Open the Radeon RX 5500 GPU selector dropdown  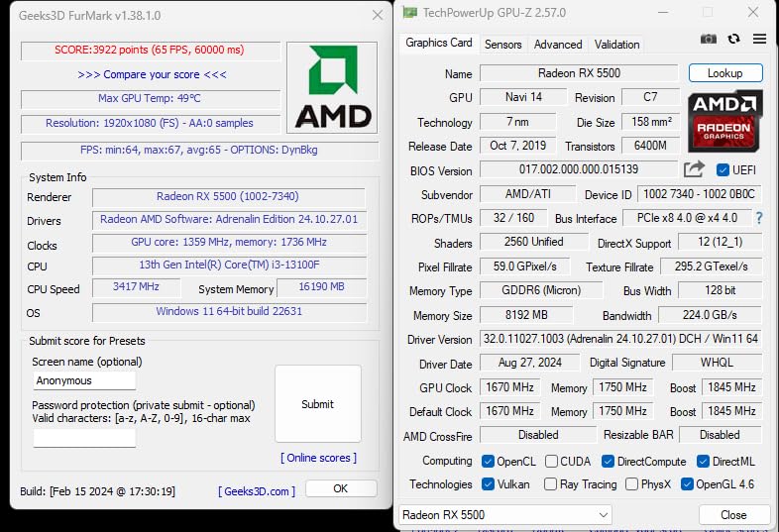pyautogui.click(x=505, y=514)
